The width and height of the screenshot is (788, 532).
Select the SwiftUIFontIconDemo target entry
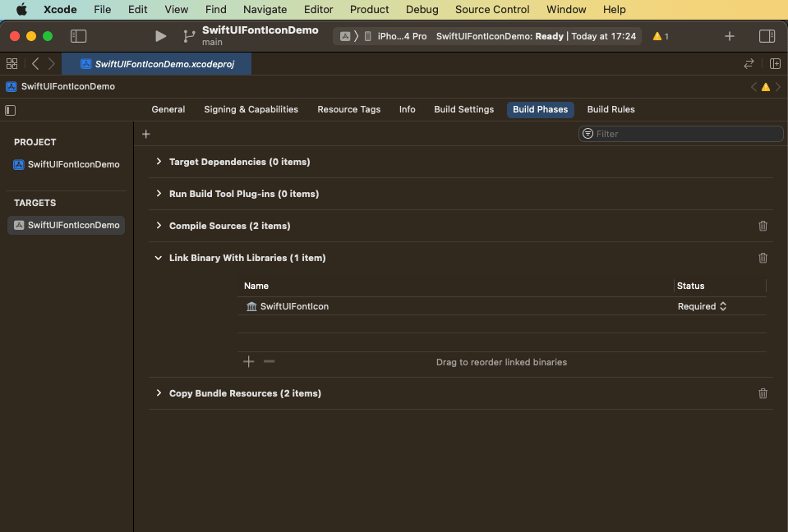(x=67, y=225)
